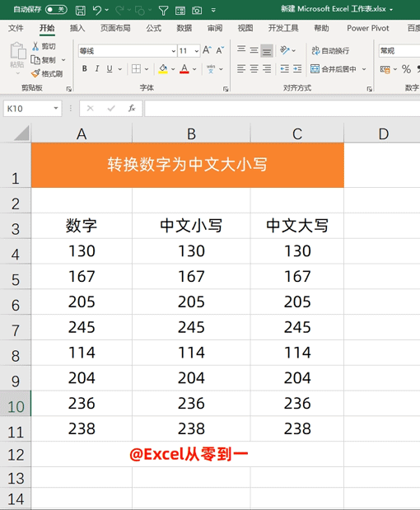Click the 复制 copy button
The height and width of the screenshot is (510, 420).
pyautogui.click(x=44, y=60)
